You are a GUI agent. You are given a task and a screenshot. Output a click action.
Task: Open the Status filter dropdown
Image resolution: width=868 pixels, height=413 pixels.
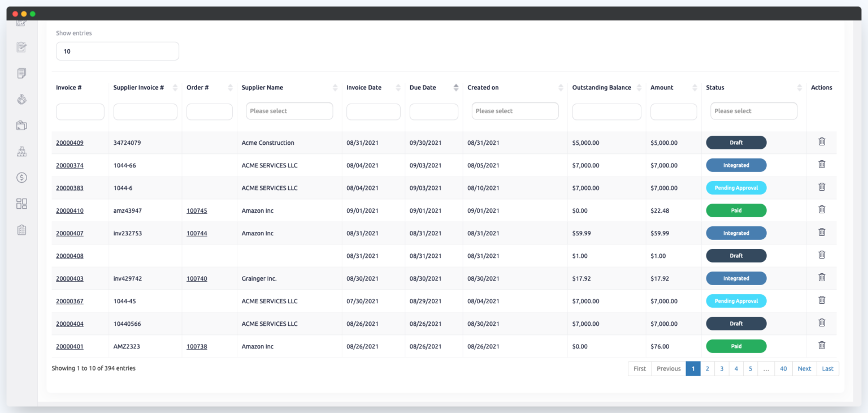[x=753, y=111]
